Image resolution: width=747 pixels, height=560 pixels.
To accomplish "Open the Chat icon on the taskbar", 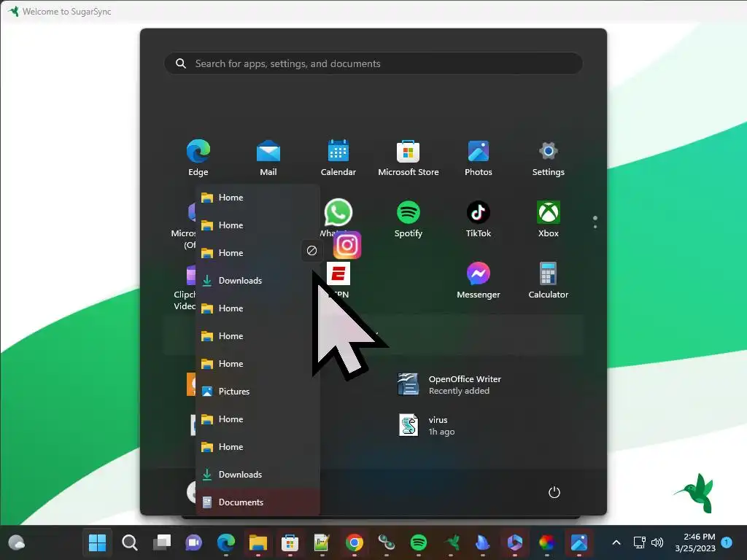I will [x=194, y=542].
